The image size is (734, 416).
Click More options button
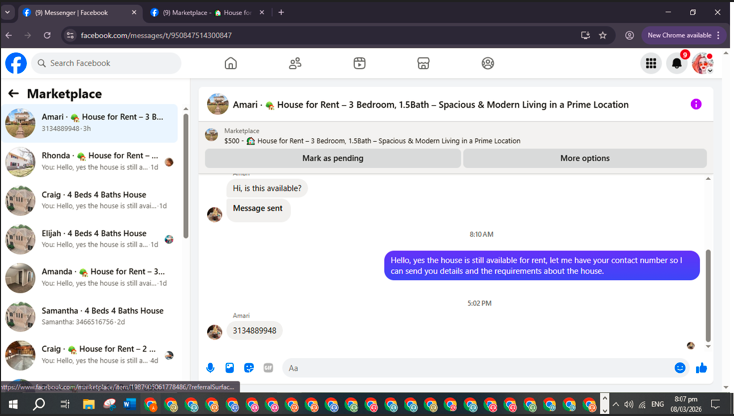pyautogui.click(x=585, y=158)
